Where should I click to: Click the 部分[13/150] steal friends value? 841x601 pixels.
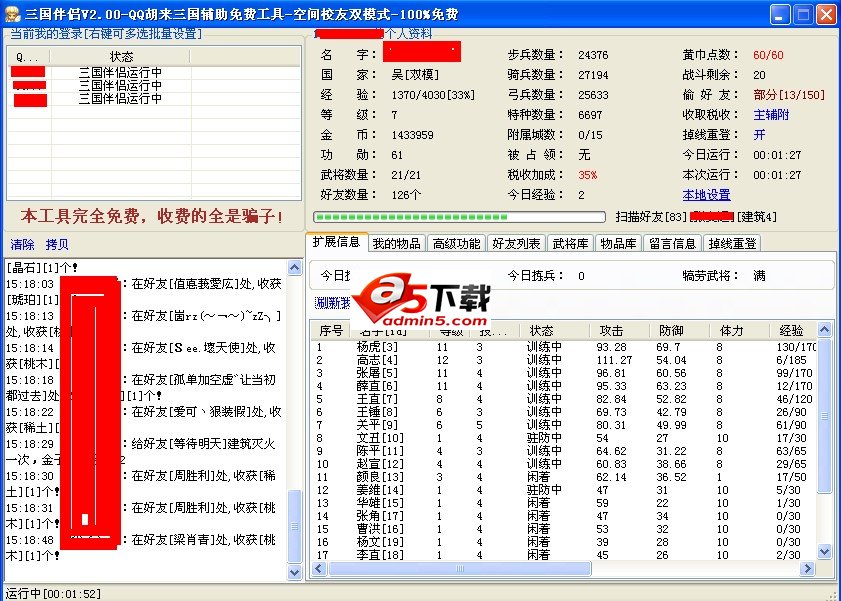[x=789, y=95]
